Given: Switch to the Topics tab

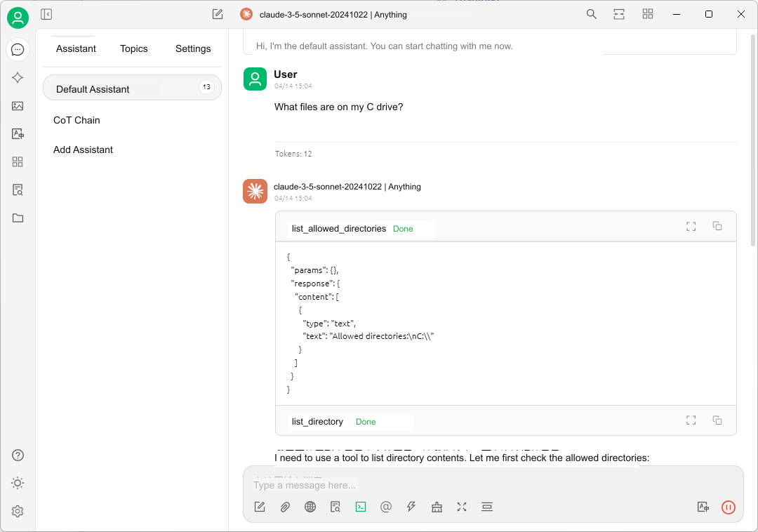Looking at the screenshot, I should pos(134,49).
